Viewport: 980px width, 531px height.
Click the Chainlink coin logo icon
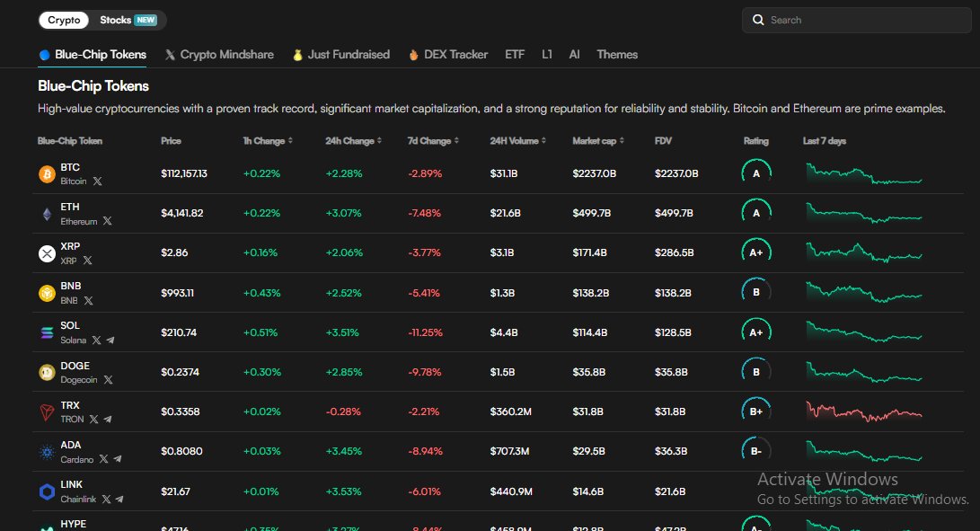(x=47, y=491)
